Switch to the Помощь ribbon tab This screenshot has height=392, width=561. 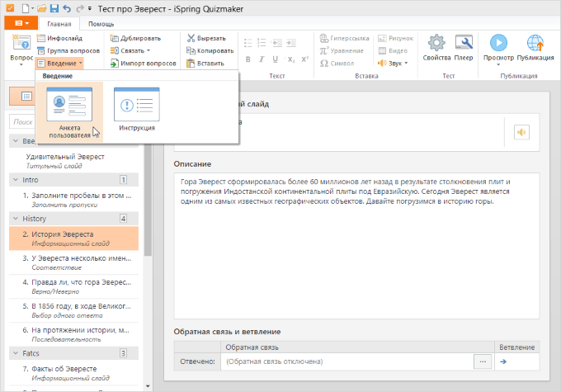(x=101, y=24)
